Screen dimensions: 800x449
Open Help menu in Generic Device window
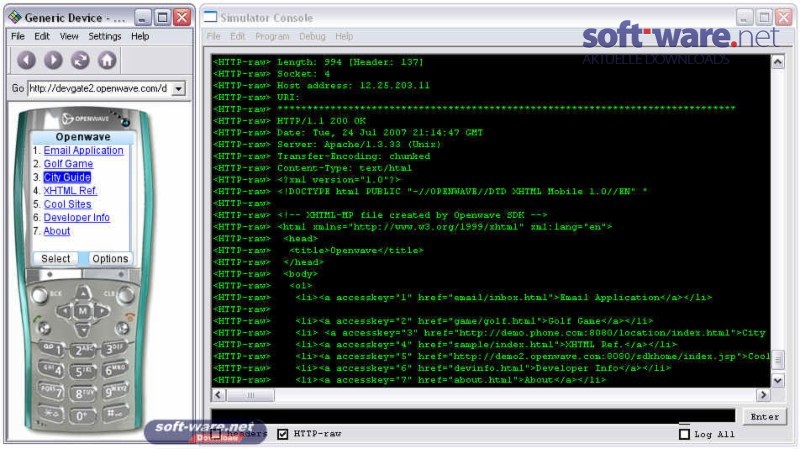pyautogui.click(x=140, y=36)
